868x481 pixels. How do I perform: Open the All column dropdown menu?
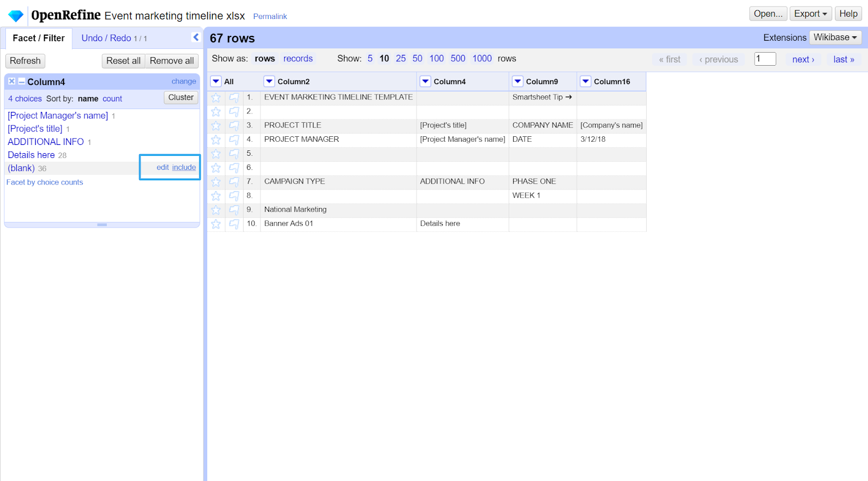(x=216, y=81)
